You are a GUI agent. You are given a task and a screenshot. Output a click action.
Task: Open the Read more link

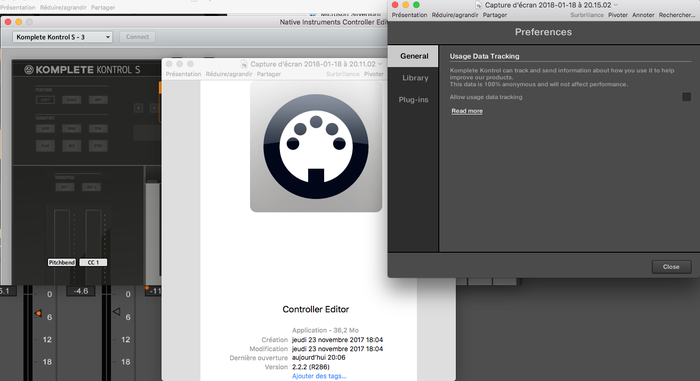[x=467, y=111]
